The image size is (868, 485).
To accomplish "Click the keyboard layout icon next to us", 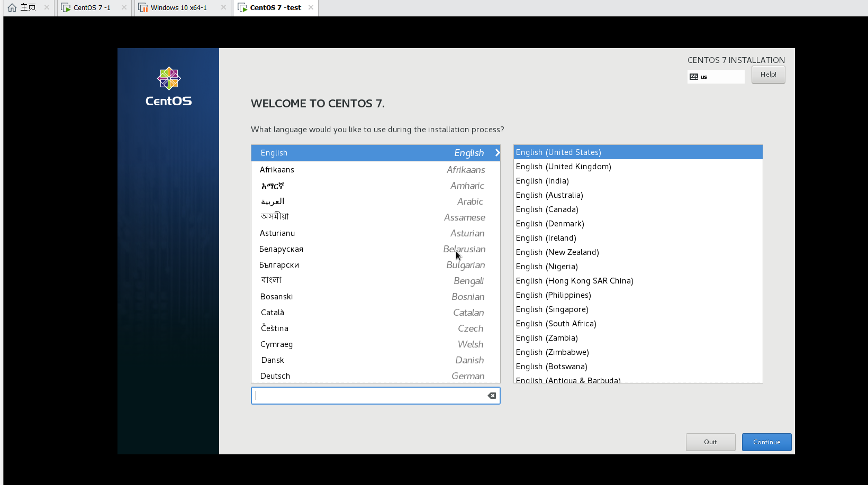I will (x=694, y=77).
